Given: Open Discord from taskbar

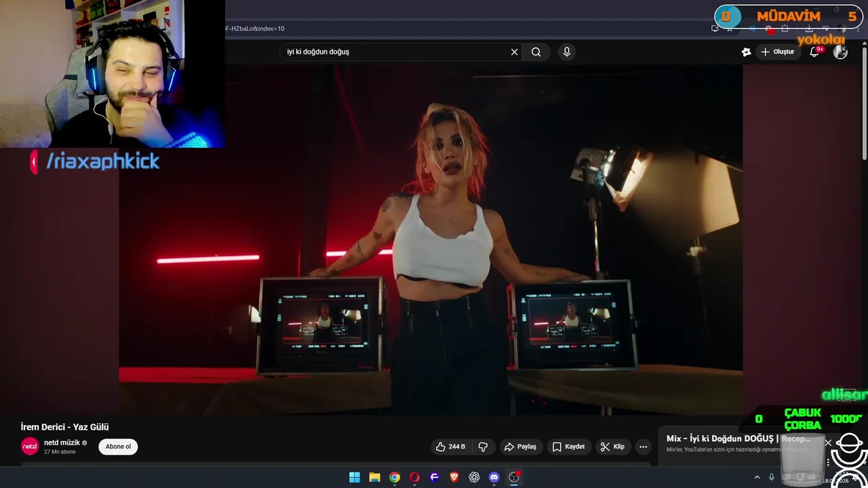Looking at the screenshot, I should [494, 477].
